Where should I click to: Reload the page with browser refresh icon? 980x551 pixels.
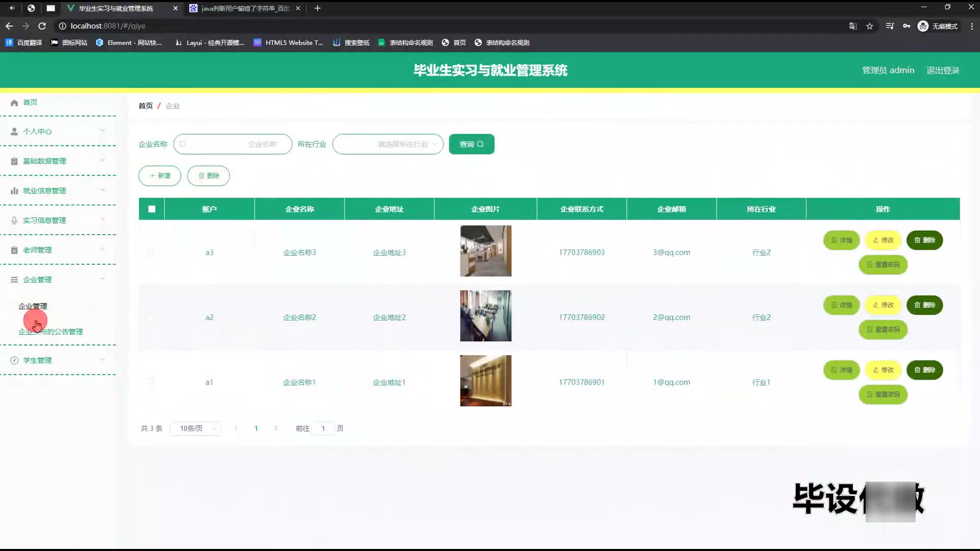42,26
